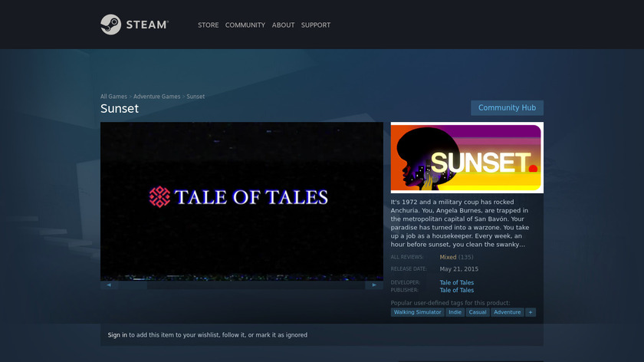Open the COMMUNITY menu
The height and width of the screenshot is (362, 644).
coord(245,25)
